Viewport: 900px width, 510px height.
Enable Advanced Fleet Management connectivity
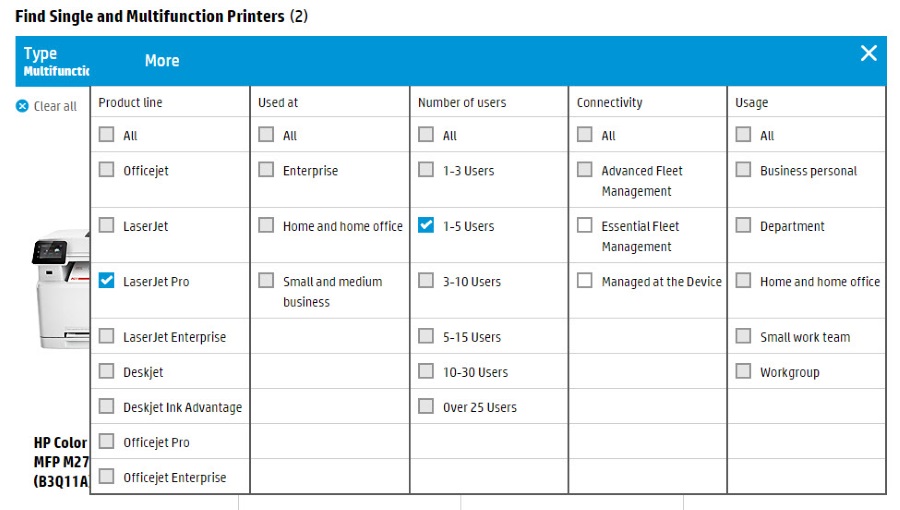click(585, 170)
